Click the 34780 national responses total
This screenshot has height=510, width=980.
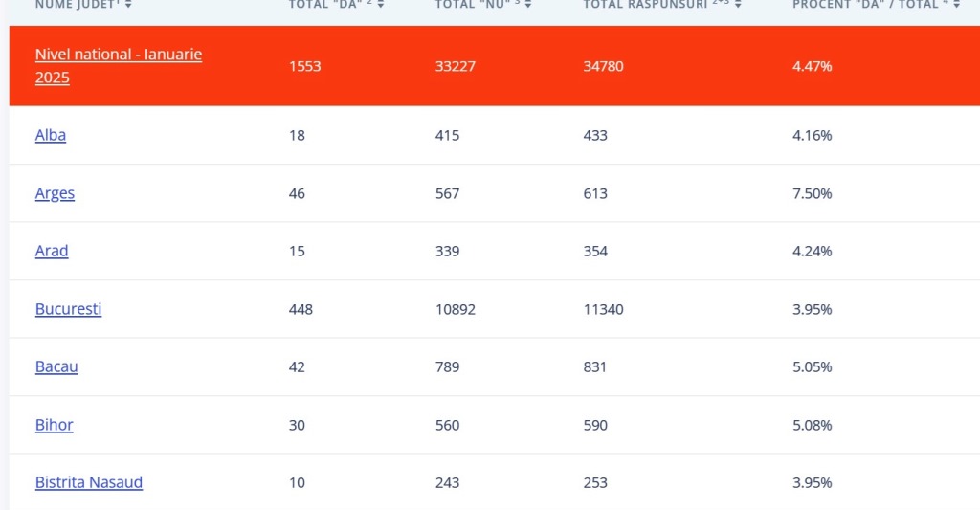[603, 66]
